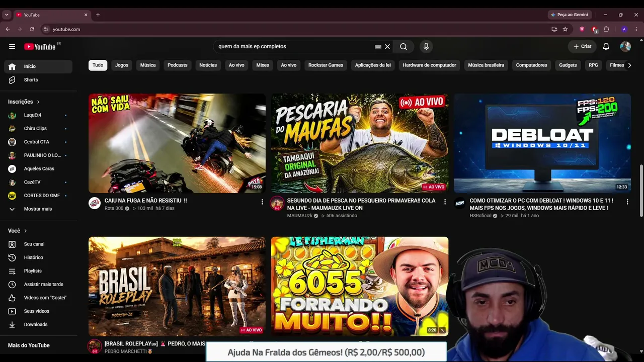Expand Mostrar mais in subscriptions
Viewport: 644px width, 362px height.
(38, 209)
